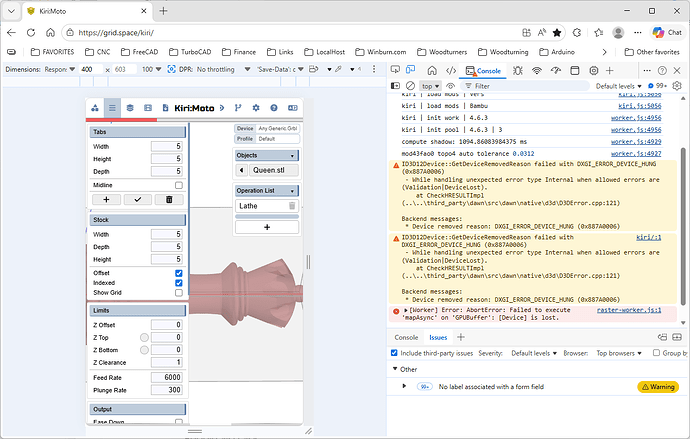Open the top context dropdown
This screenshot has width=690, height=439.
(430, 86)
